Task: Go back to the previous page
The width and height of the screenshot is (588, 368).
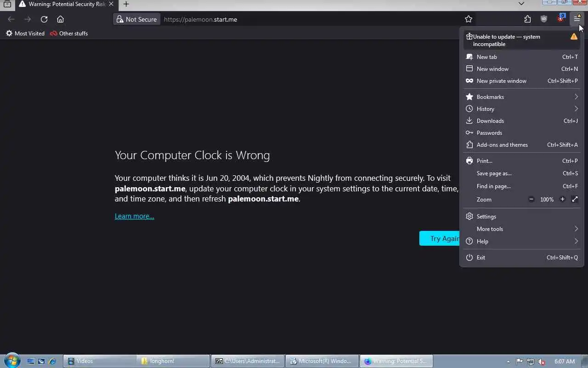Action: [x=11, y=19]
